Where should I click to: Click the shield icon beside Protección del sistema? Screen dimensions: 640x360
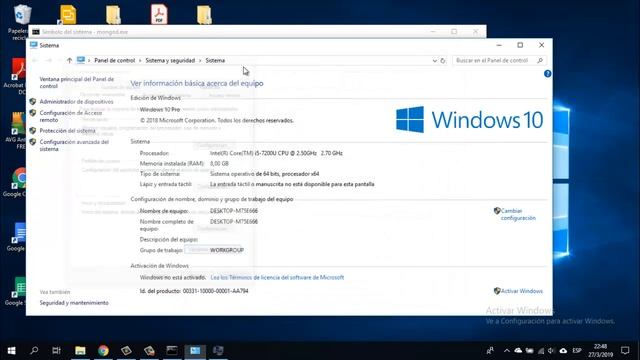(33, 131)
